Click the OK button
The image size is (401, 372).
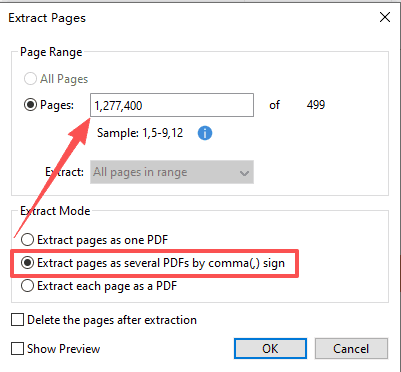click(x=270, y=348)
